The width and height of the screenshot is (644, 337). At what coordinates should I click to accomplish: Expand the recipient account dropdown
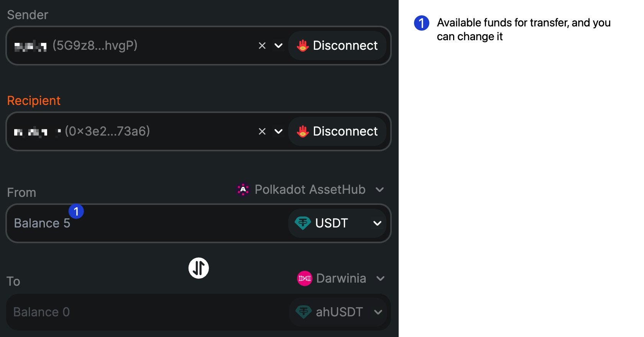[x=279, y=131]
